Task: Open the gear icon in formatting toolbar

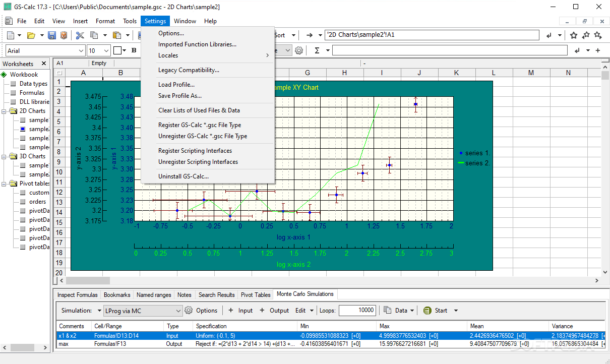Action: click(299, 50)
